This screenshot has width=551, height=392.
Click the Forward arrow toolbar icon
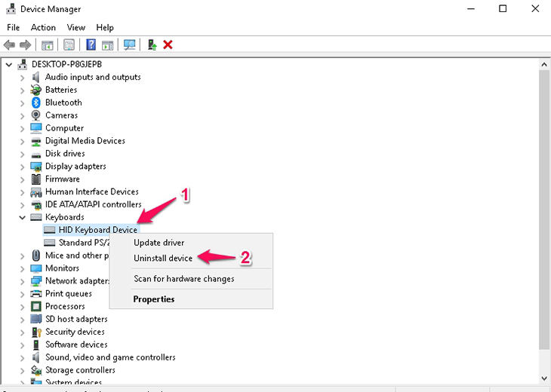26,45
